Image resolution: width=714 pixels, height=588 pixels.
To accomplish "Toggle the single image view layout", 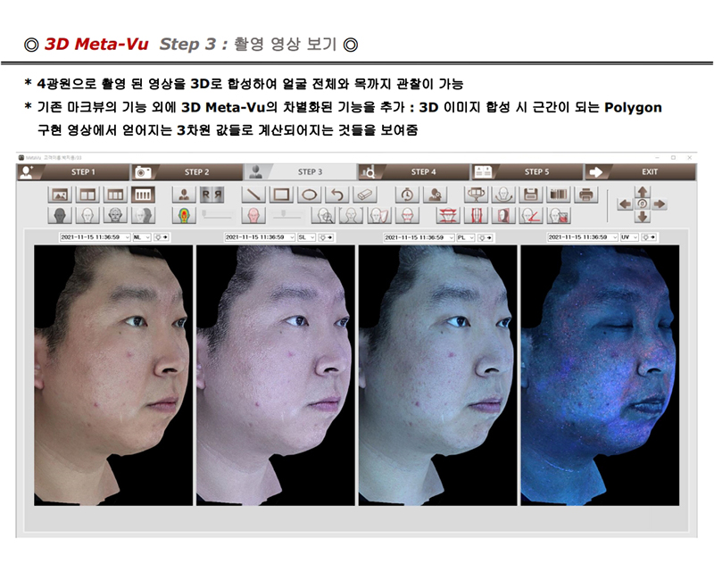I will click(61, 194).
